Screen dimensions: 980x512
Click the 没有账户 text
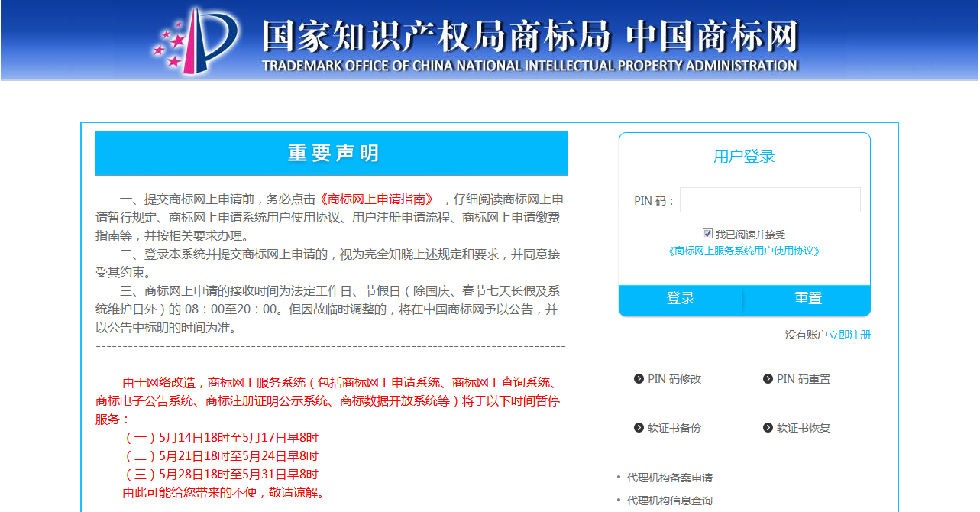tap(806, 335)
